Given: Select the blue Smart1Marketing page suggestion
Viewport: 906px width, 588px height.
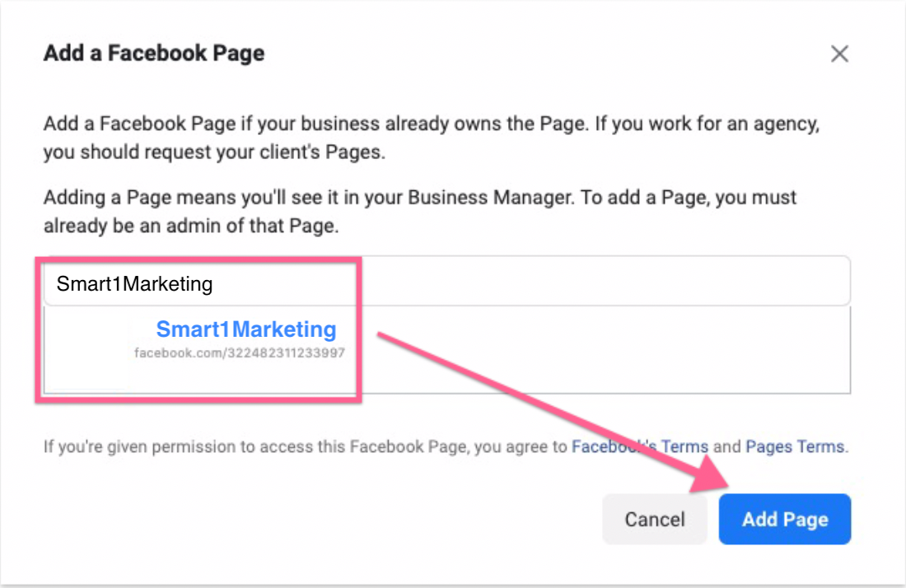Looking at the screenshot, I should (246, 329).
